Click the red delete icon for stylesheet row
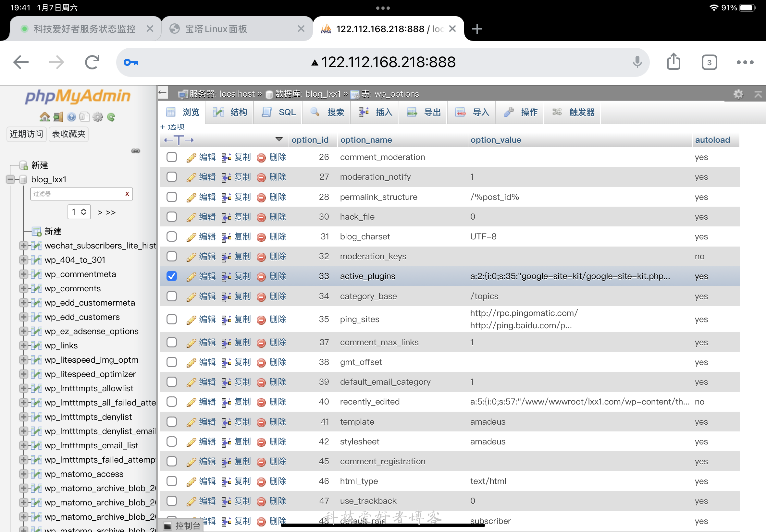 click(262, 442)
